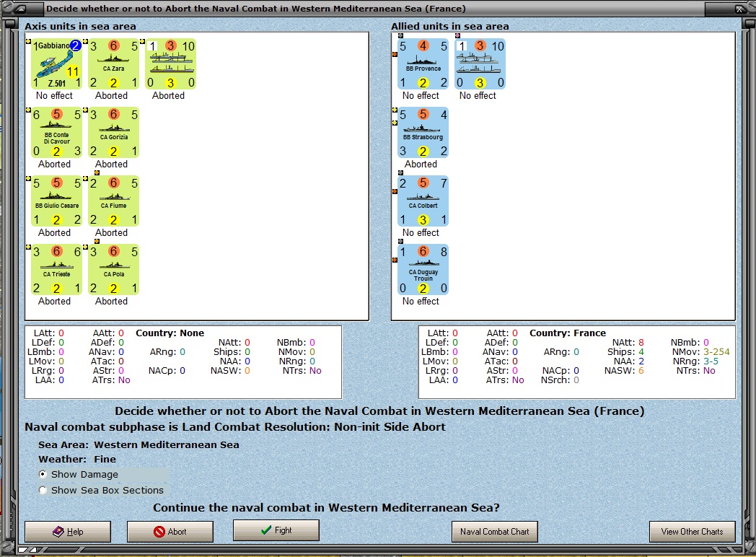The image size is (756, 557).
Task: Click the Country: France label
Action: tap(568, 333)
